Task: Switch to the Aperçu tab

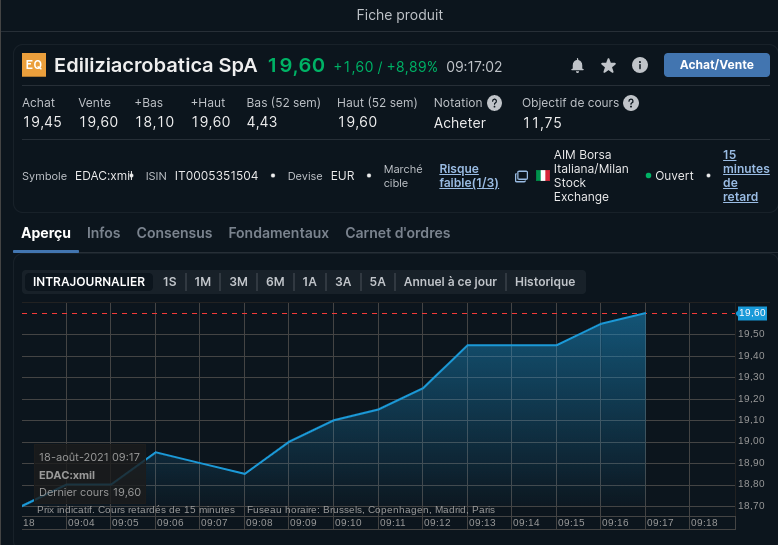Action: [x=46, y=233]
